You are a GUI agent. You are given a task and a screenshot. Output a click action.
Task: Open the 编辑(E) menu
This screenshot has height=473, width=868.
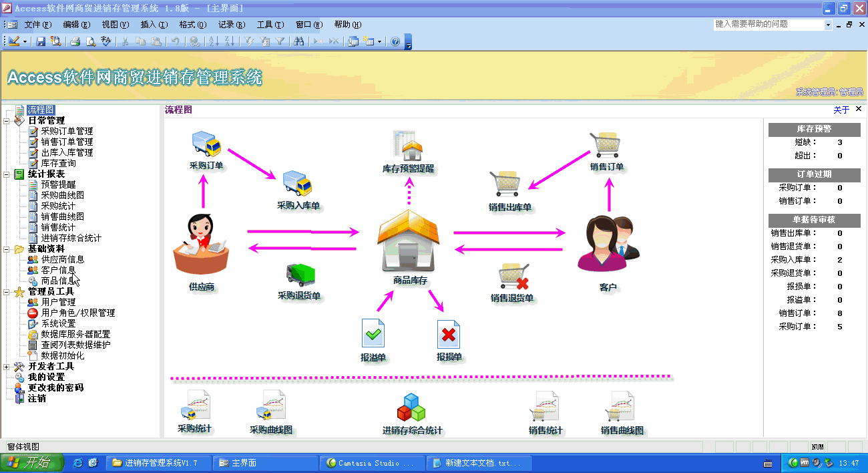pos(77,25)
